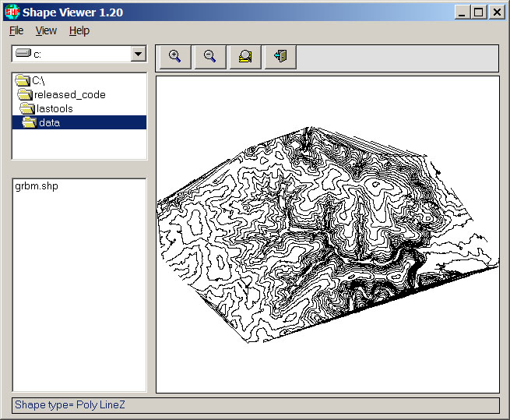Minimize the Shape Viewer window
The width and height of the screenshot is (510, 420).
pyautogui.click(x=461, y=12)
